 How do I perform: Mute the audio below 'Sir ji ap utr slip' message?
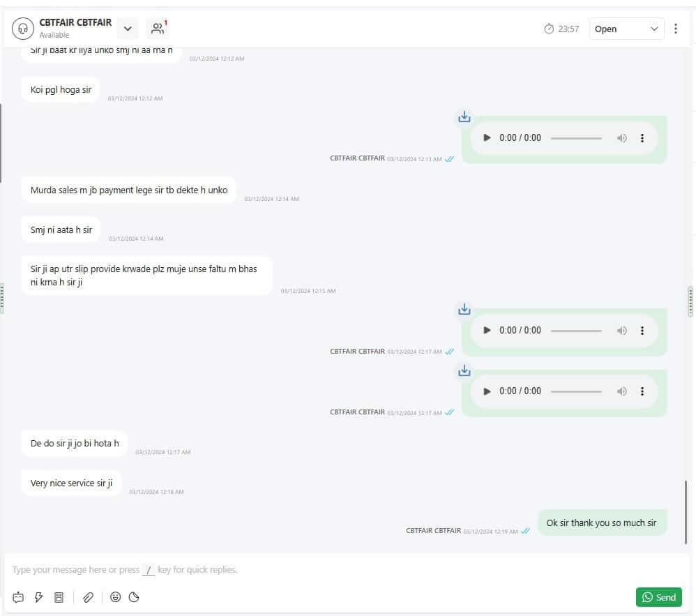622,331
